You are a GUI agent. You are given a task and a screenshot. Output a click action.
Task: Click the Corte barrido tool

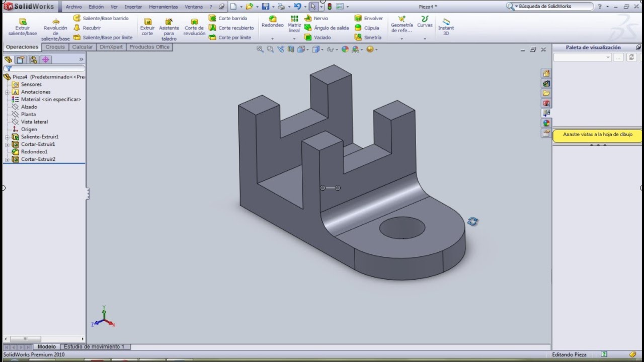pos(228,18)
